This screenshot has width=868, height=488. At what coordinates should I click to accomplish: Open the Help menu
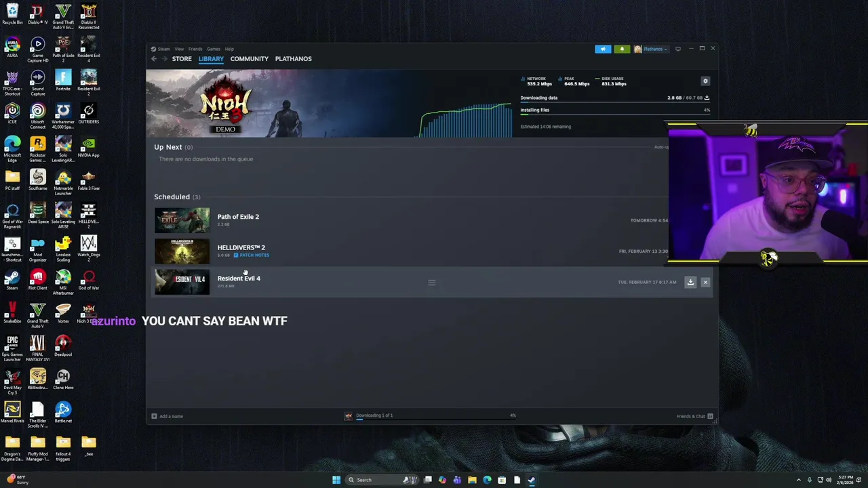(229, 49)
